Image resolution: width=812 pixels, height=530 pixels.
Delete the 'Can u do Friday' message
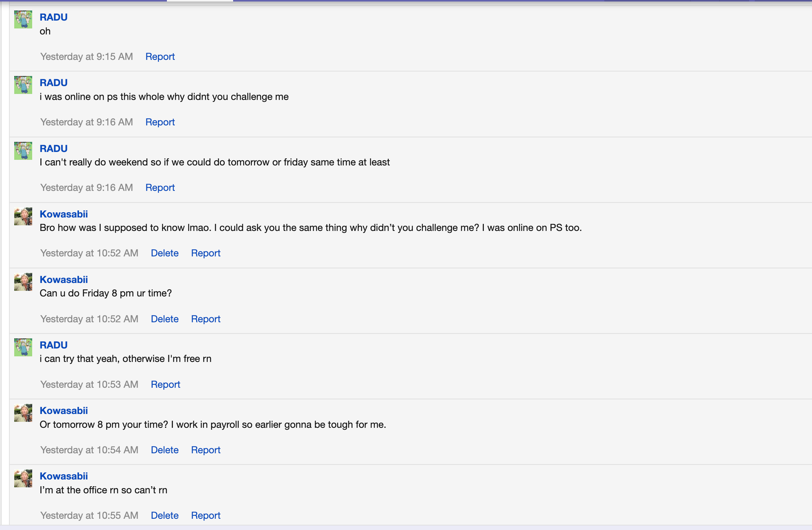pyautogui.click(x=165, y=319)
